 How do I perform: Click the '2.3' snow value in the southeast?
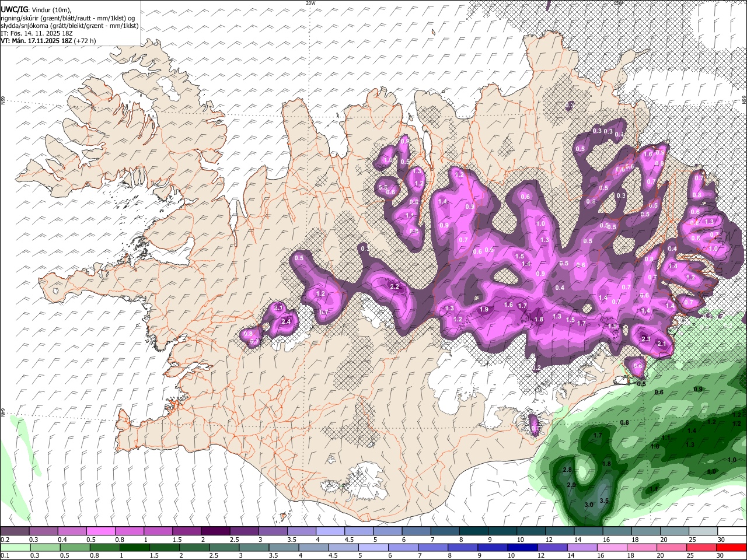pos(645,339)
